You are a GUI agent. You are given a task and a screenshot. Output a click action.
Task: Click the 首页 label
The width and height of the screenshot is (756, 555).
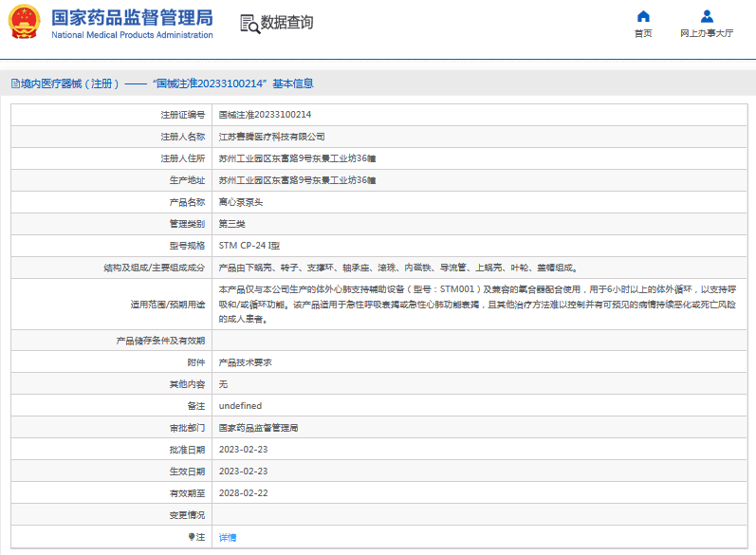[643, 33]
